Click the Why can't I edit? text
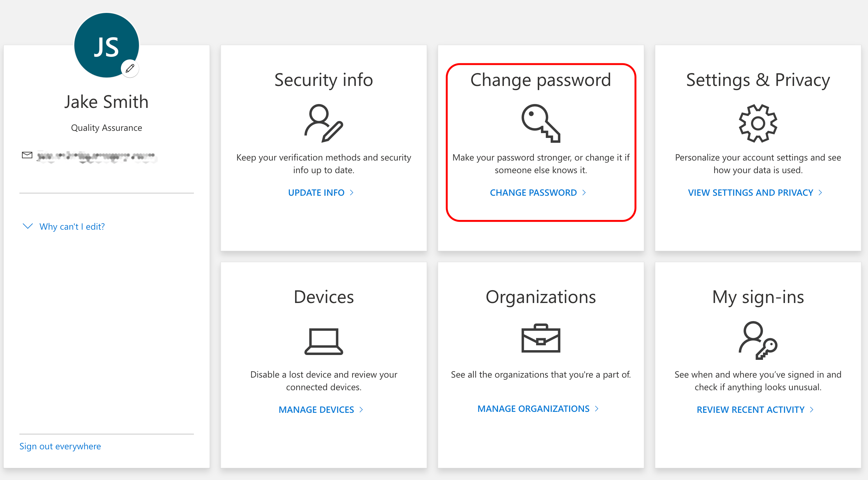The image size is (868, 480). (x=72, y=226)
